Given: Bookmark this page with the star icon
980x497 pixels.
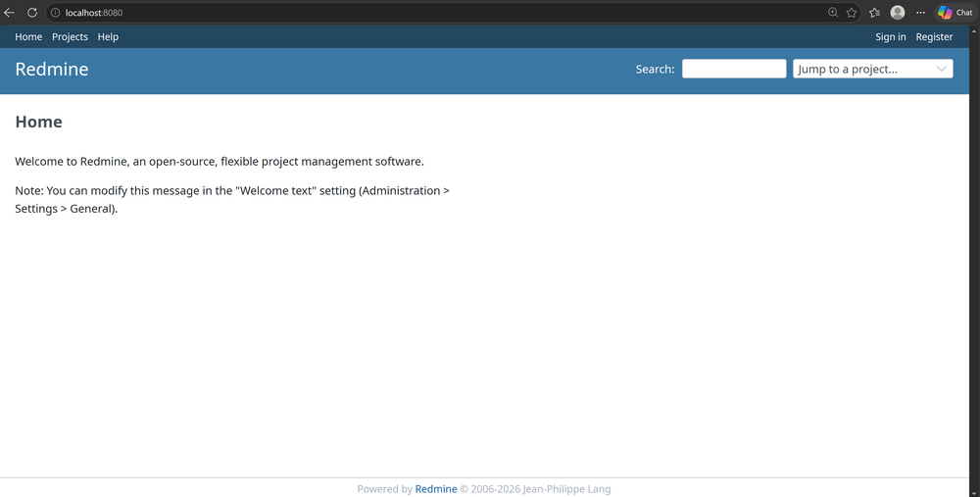Looking at the screenshot, I should (x=852, y=13).
